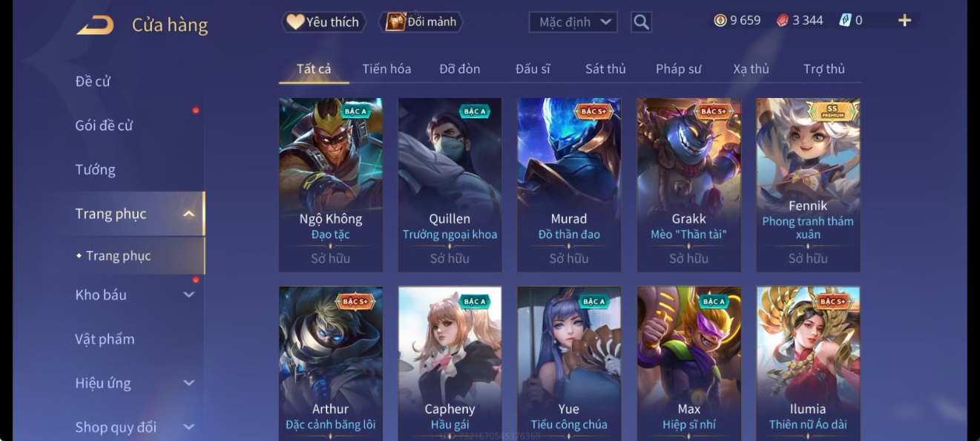Select the Pháp sư tab
This screenshot has height=441, width=980.
[x=678, y=69]
